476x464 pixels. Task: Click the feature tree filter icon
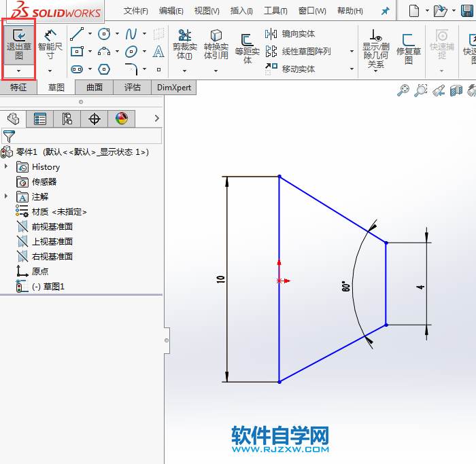point(9,137)
